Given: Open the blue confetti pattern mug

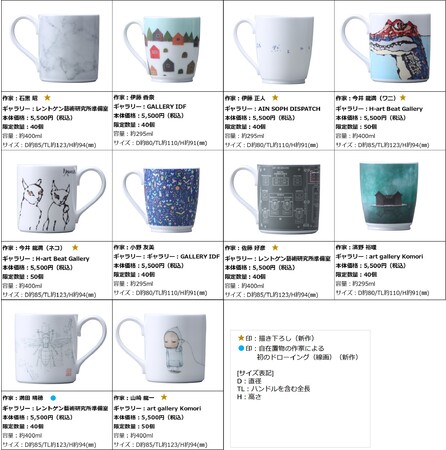Looking at the screenshot, I should point(162,200).
